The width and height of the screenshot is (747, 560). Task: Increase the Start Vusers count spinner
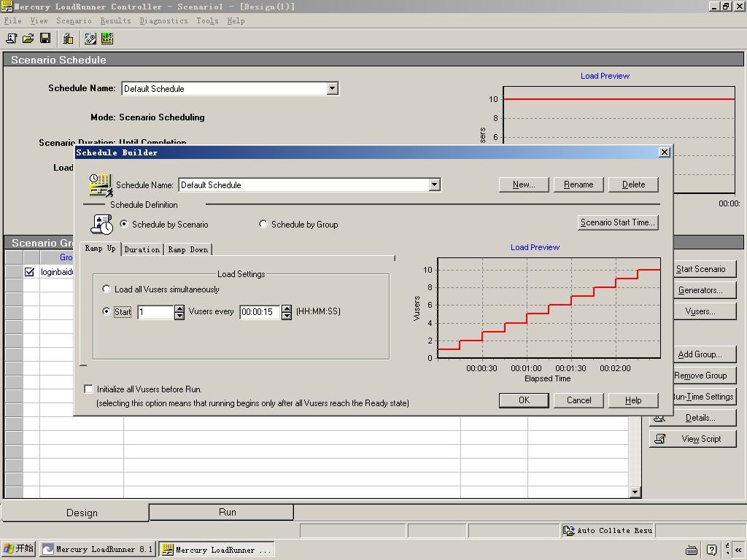(179, 308)
